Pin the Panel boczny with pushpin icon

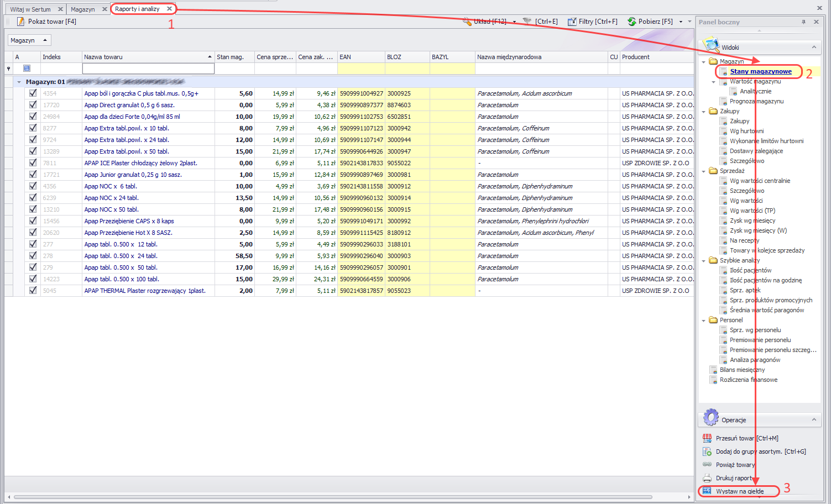[803, 22]
